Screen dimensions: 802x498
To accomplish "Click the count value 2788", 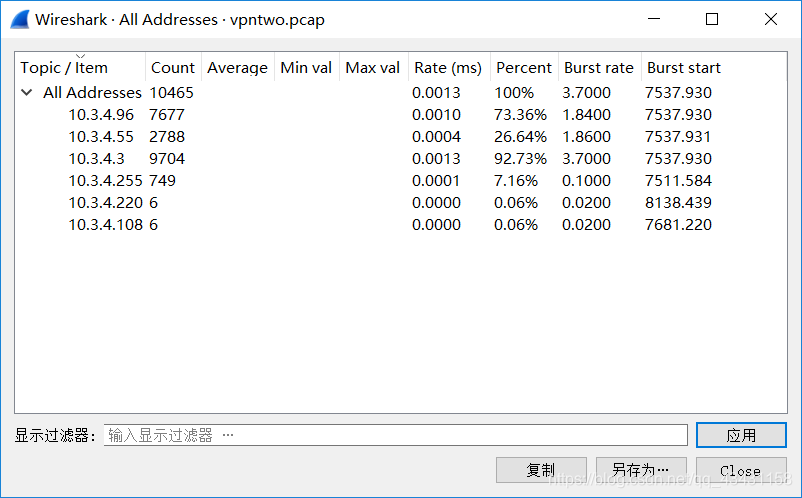I will click(167, 137).
